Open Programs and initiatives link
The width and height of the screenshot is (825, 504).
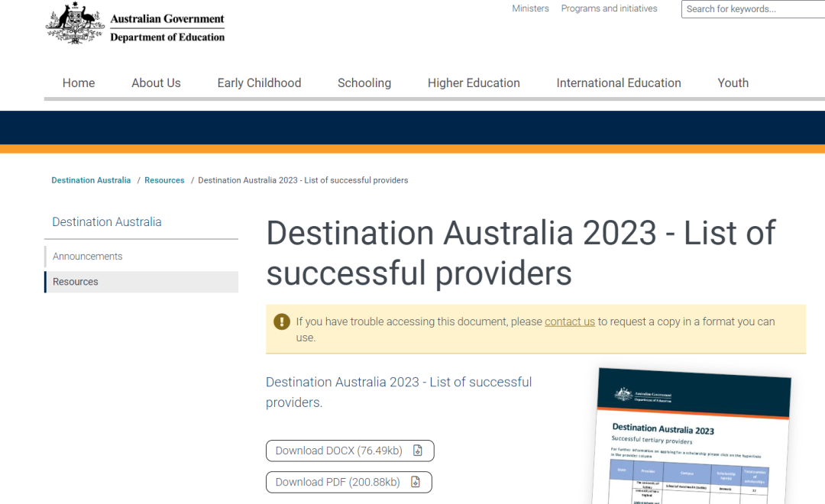coord(609,9)
